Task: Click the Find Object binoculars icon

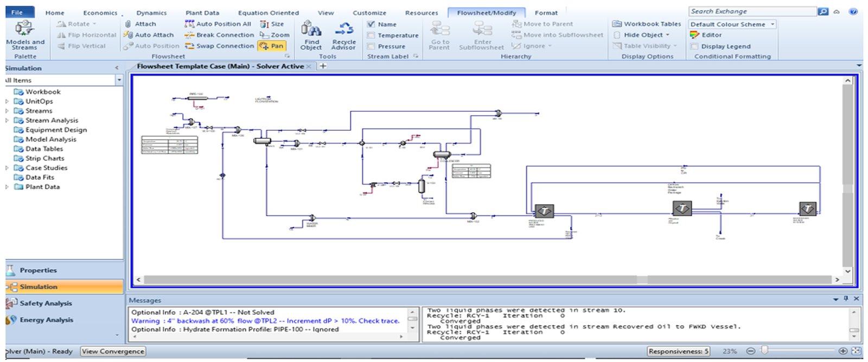Action: 311,30
